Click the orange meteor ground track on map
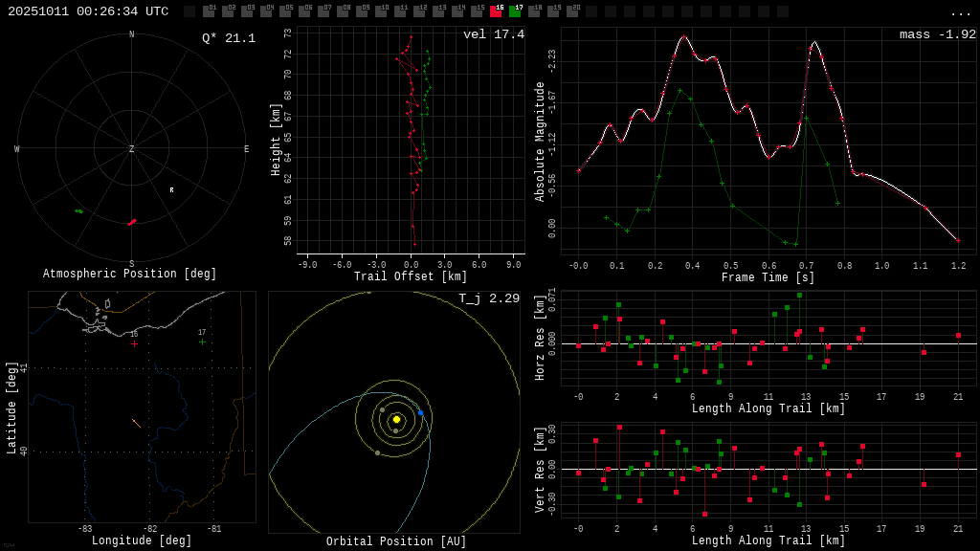 pyautogui.click(x=136, y=423)
